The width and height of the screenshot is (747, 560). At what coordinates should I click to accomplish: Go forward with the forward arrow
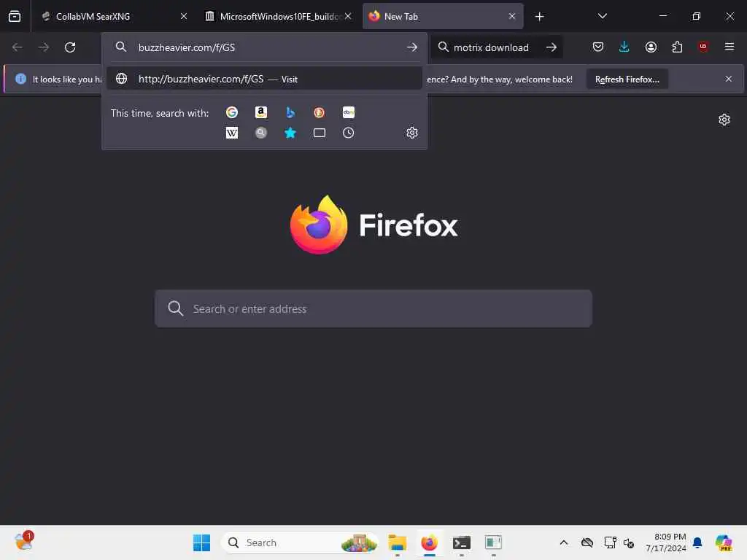point(43,47)
